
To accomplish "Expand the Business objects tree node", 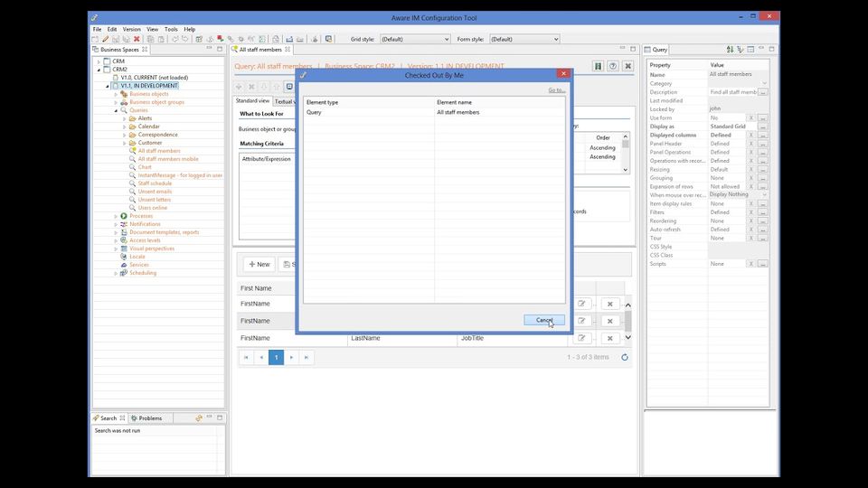I will coord(116,94).
